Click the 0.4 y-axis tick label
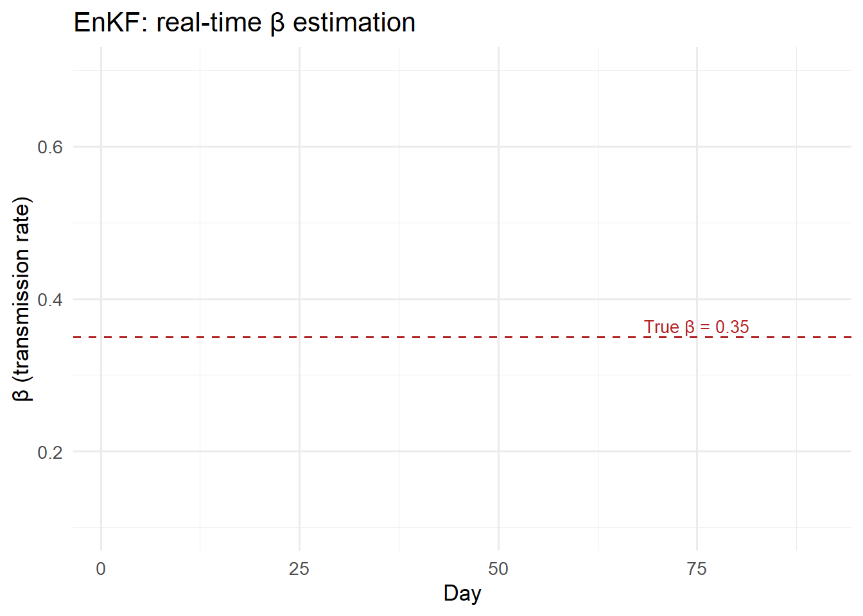 [50, 300]
